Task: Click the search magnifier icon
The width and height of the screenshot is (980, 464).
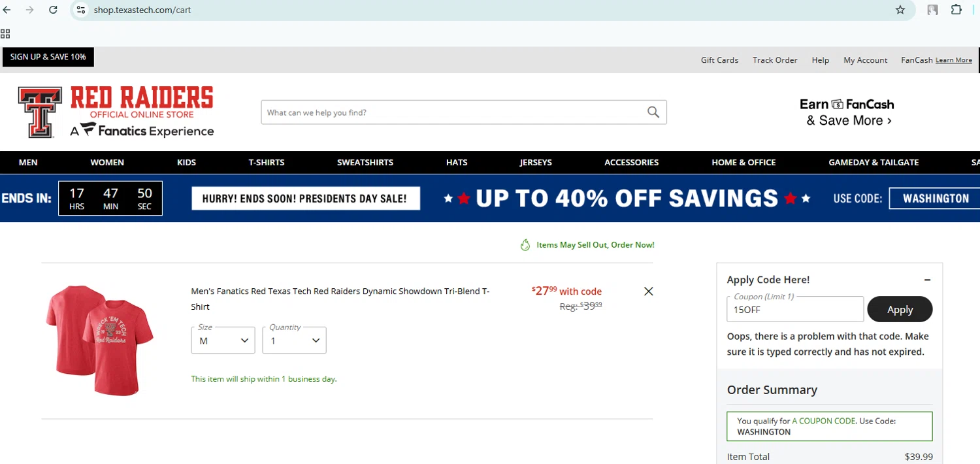Action: tap(653, 112)
